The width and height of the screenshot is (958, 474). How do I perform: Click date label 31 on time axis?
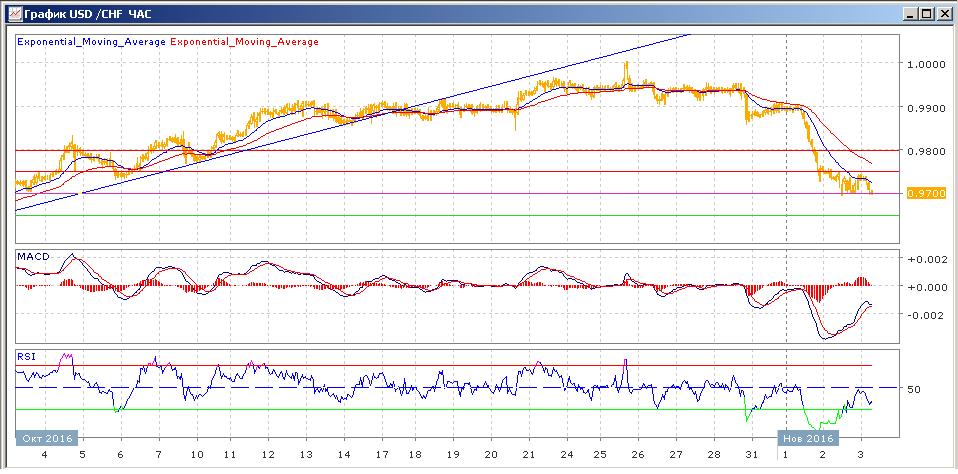click(751, 455)
